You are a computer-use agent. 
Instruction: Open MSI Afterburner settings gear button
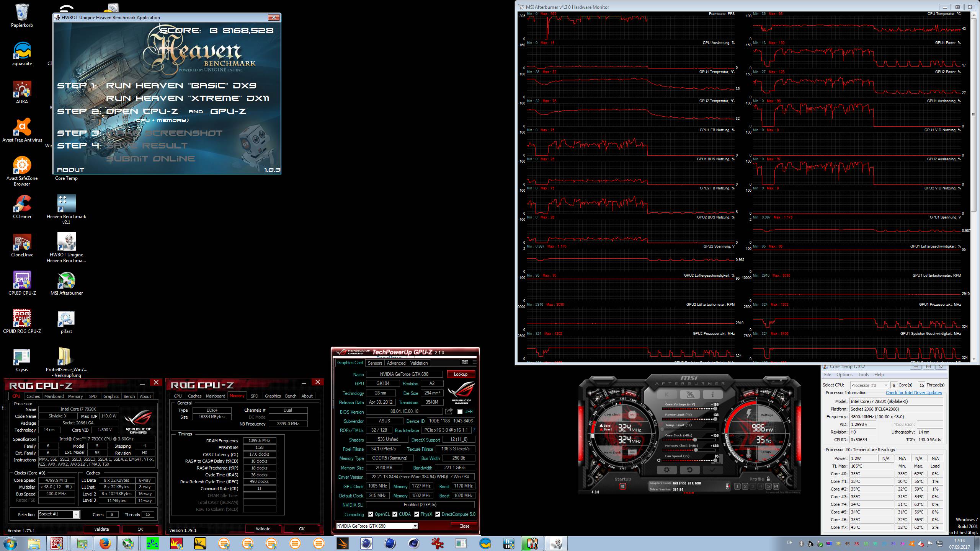click(667, 470)
